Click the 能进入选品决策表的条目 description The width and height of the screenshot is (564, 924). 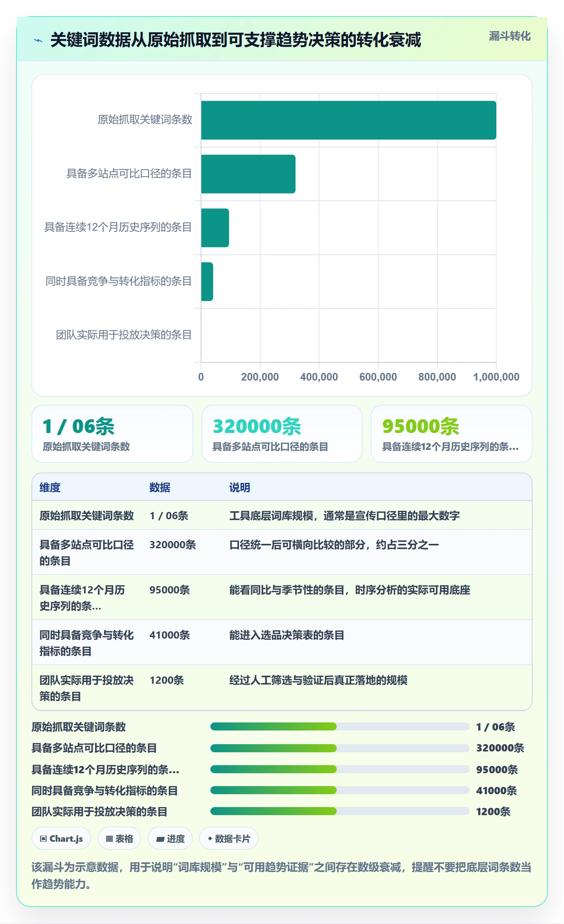pos(287,635)
